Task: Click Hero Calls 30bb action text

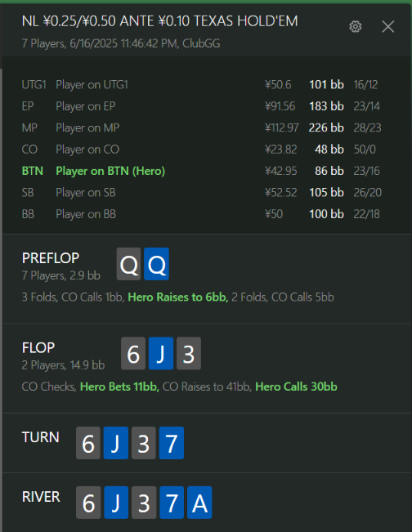Action: pyautogui.click(x=296, y=387)
